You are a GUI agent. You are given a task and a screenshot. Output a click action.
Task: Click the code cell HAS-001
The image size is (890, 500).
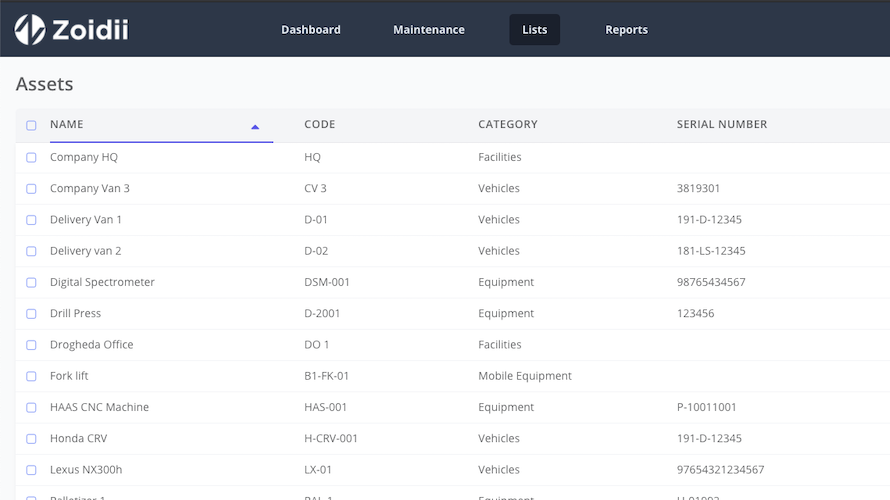coord(325,407)
